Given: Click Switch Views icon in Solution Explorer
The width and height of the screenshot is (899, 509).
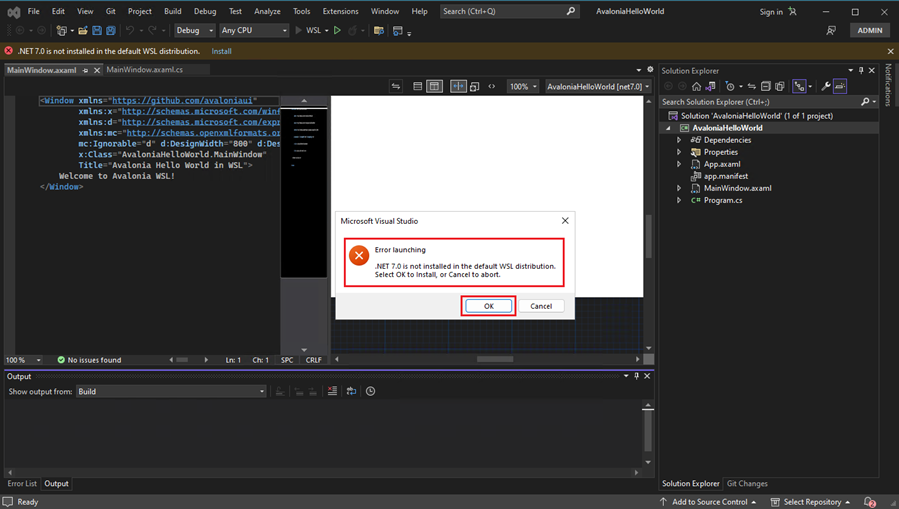Looking at the screenshot, I should tap(710, 87).
